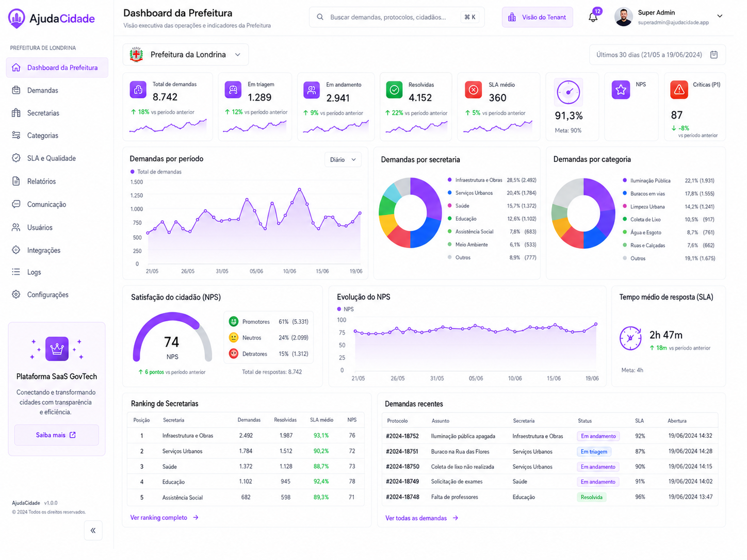Open Ver ranking completo link

tap(165, 518)
